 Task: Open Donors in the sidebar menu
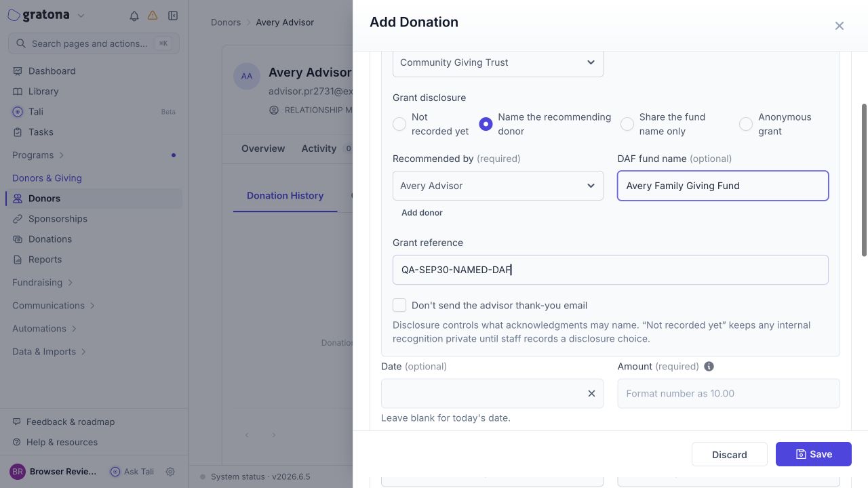coord(94,199)
